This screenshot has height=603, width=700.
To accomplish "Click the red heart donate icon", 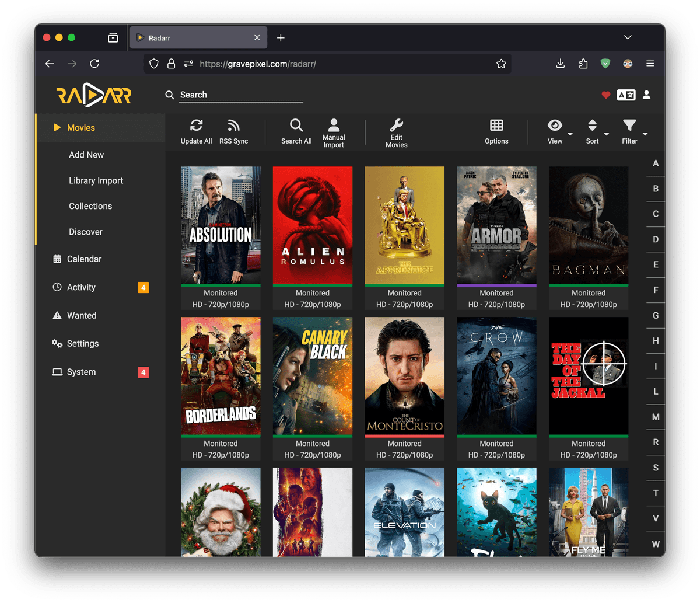I will click(x=606, y=95).
